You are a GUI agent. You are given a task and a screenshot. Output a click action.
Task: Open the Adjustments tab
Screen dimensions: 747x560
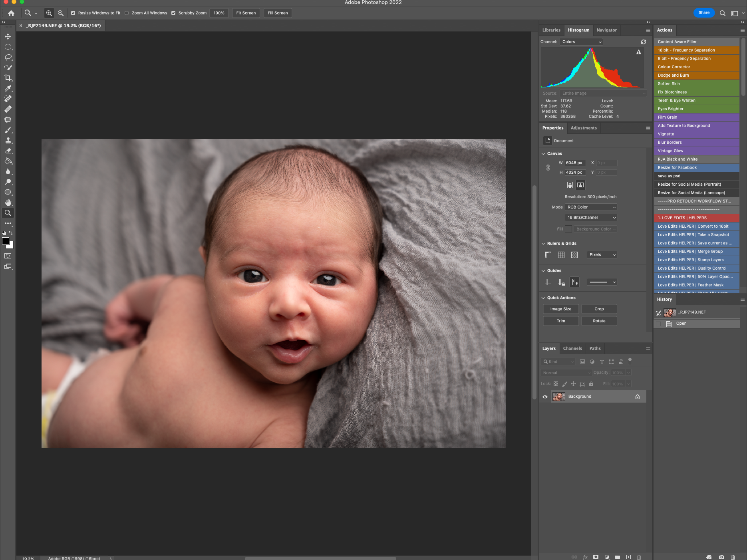tap(583, 128)
